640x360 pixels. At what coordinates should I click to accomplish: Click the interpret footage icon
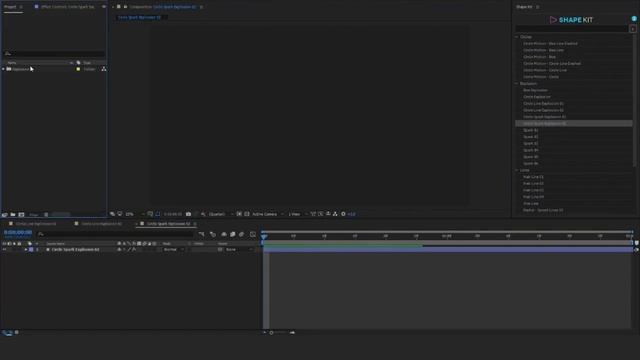tap(4, 214)
